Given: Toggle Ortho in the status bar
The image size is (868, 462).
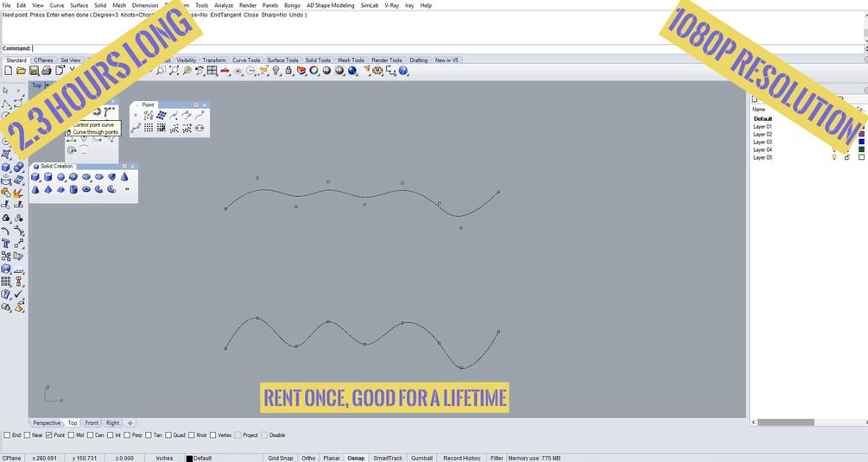Looking at the screenshot, I should tap(308, 459).
